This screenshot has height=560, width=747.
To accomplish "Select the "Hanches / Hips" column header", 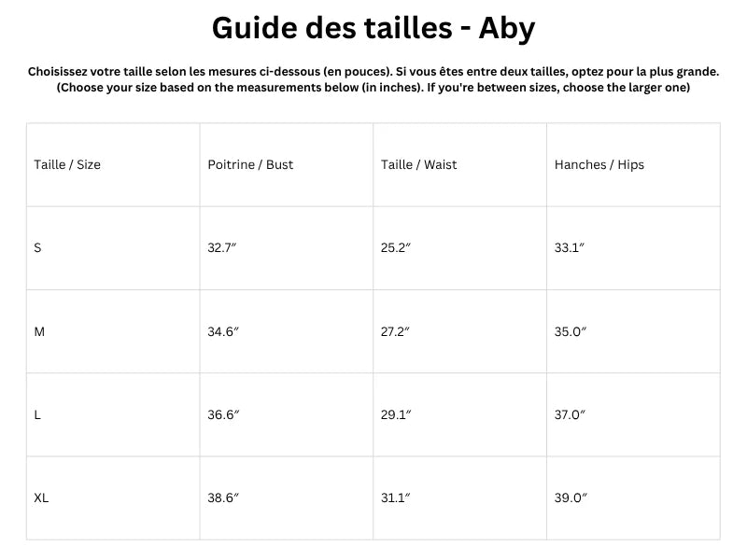I will pyautogui.click(x=599, y=165).
